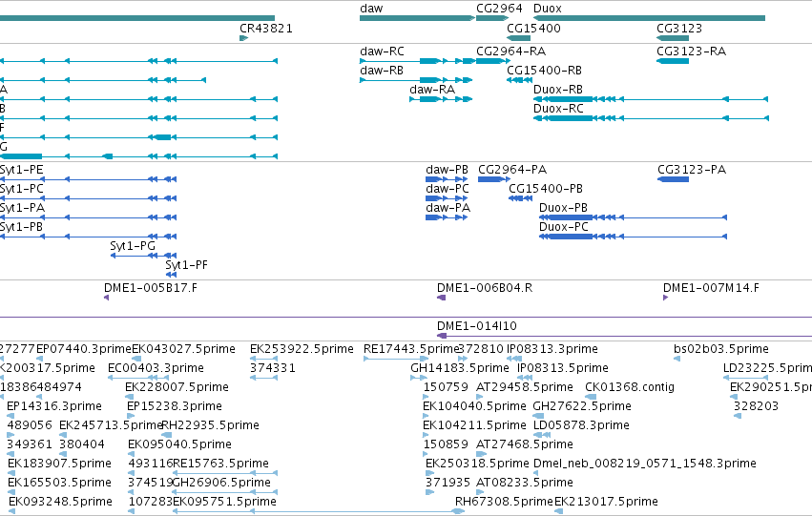This screenshot has height=516, width=812.
Task: Select the 374331 EST feature
Action: coord(263,378)
